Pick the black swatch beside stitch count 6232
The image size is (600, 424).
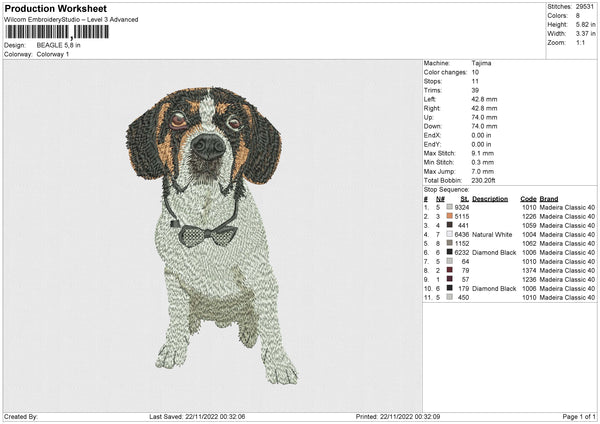[x=450, y=252]
